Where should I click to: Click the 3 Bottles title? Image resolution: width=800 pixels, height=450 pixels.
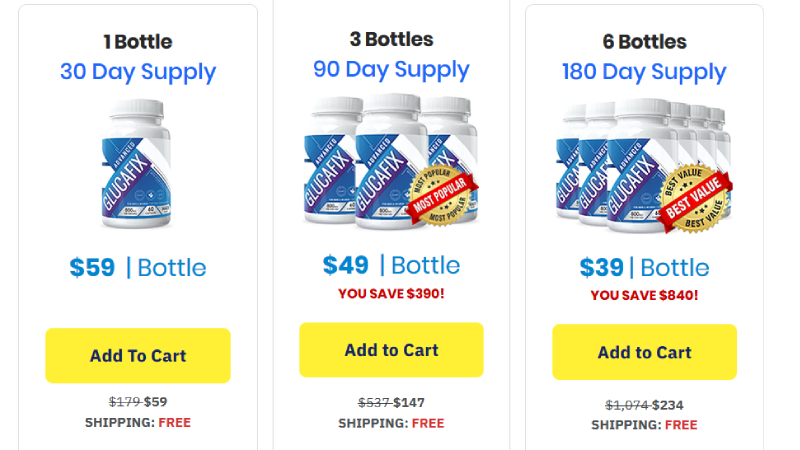391,40
